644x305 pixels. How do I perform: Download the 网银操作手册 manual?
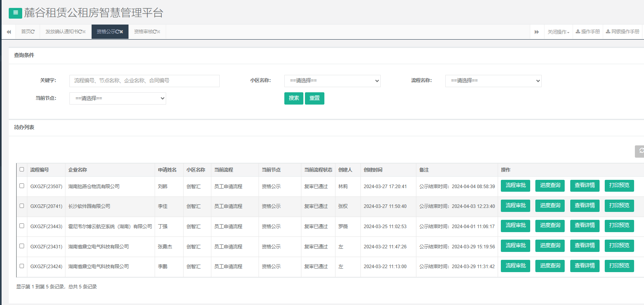(623, 32)
